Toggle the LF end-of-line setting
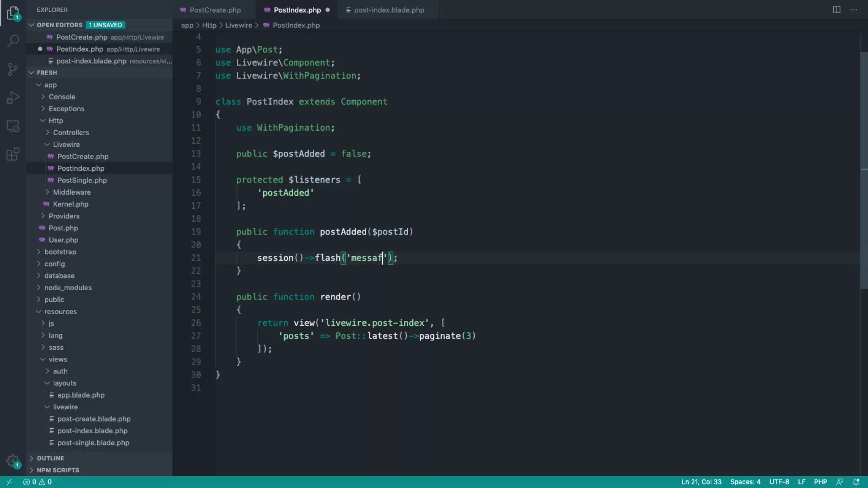 (x=802, y=482)
